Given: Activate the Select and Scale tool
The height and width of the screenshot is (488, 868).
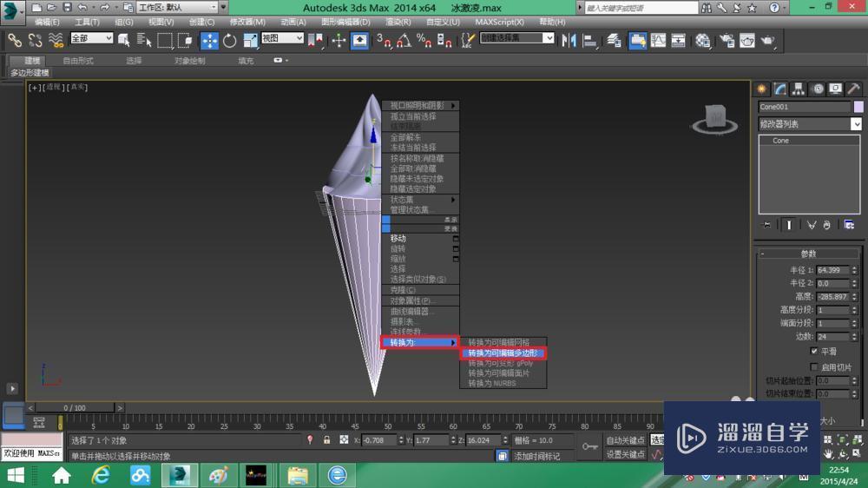Looking at the screenshot, I should coord(250,41).
